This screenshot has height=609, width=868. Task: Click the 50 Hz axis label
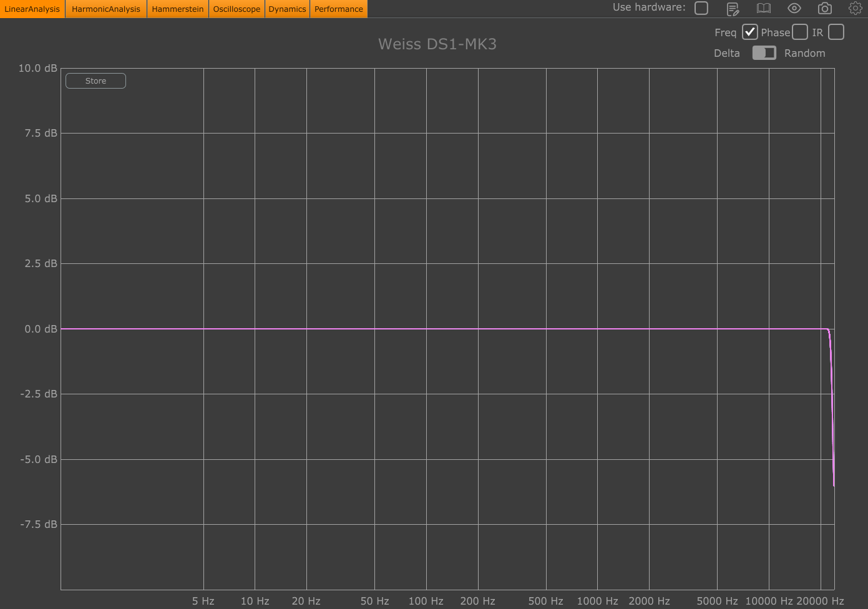point(374,601)
